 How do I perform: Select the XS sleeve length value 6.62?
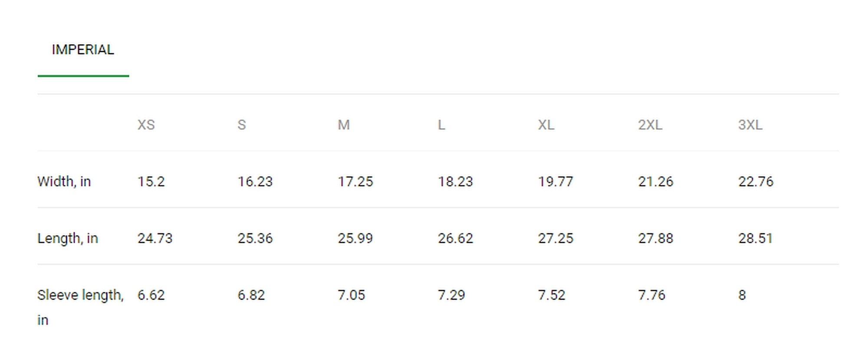coord(151,295)
